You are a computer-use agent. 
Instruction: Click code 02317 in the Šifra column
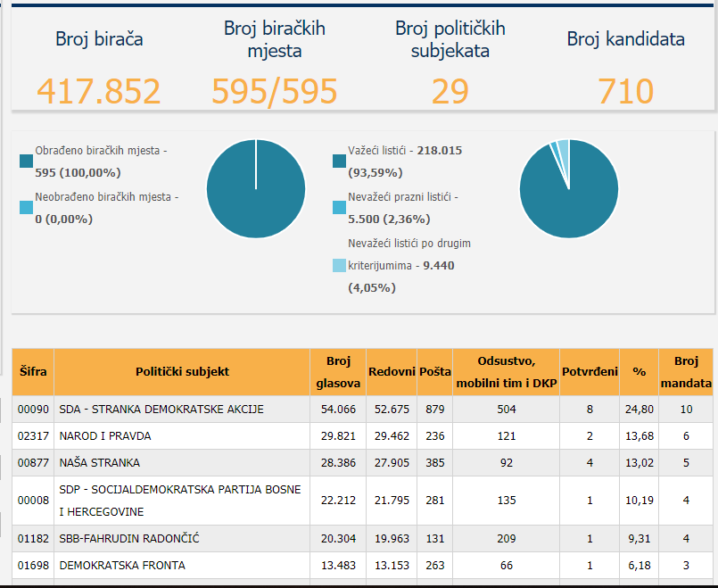point(33,436)
